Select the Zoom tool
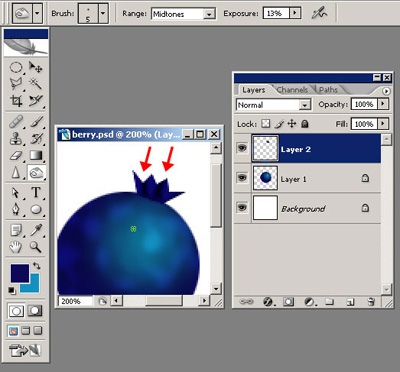The width and height of the screenshot is (400, 372). [x=36, y=247]
